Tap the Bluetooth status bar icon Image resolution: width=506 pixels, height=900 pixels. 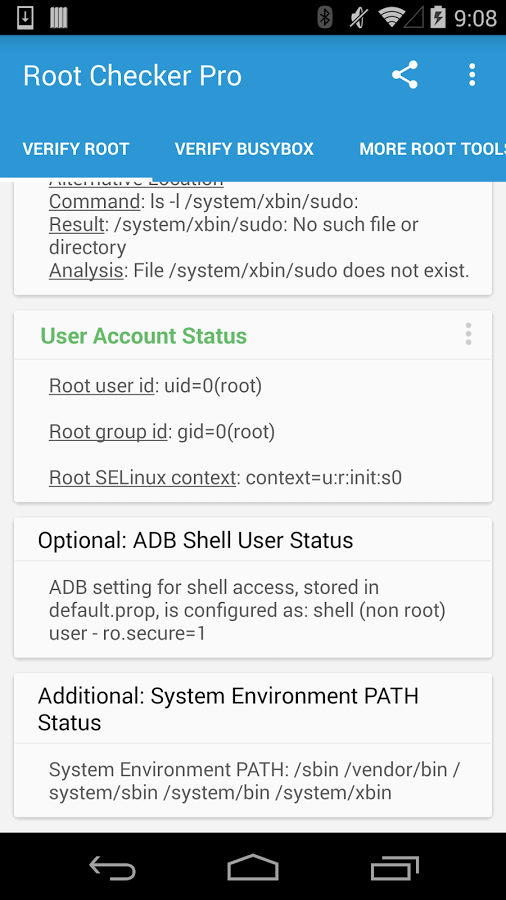[x=325, y=18]
